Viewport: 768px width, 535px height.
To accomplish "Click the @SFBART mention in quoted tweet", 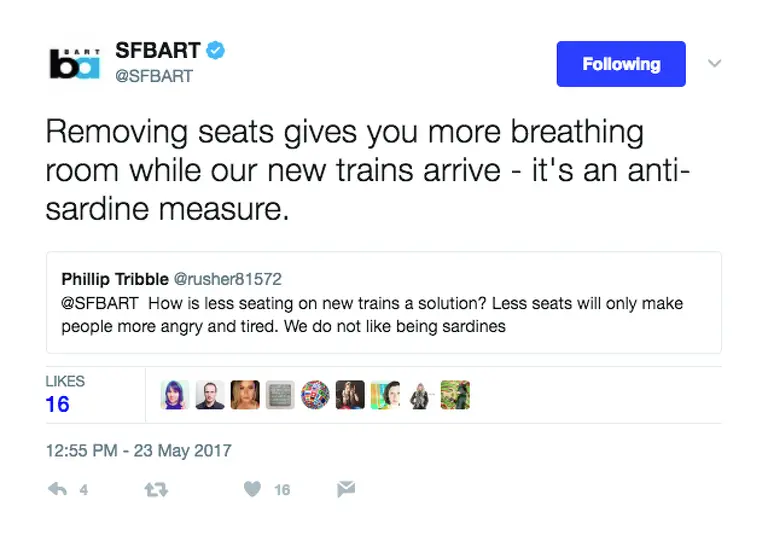I will pyautogui.click(x=99, y=303).
